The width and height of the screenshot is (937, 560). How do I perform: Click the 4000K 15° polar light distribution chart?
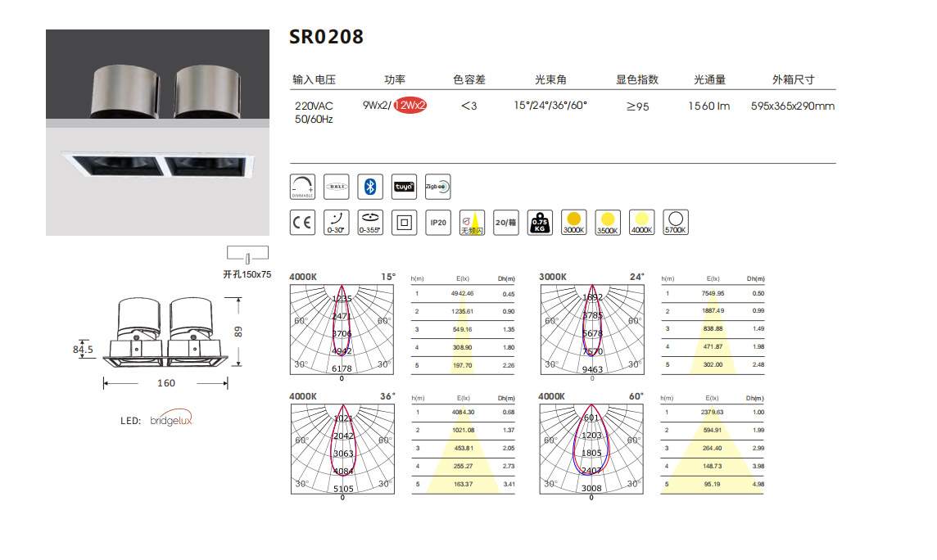click(x=342, y=330)
